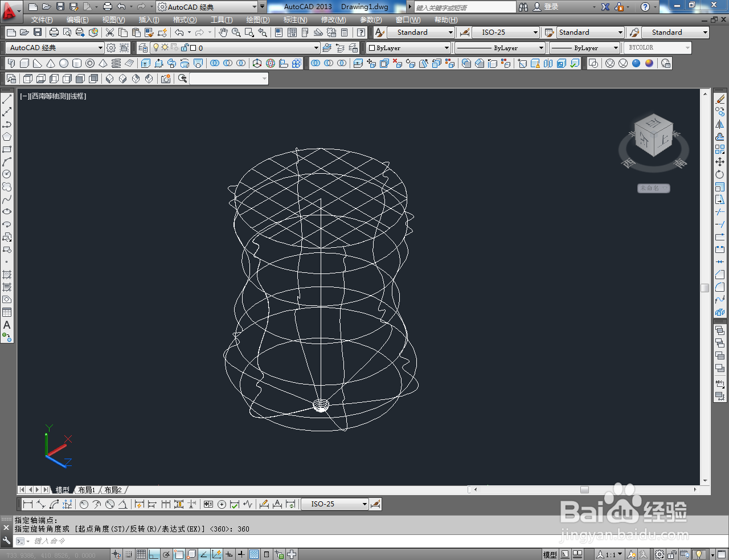Image resolution: width=729 pixels, height=560 pixels.
Task: Open the 修改(M) menu
Action: [333, 19]
